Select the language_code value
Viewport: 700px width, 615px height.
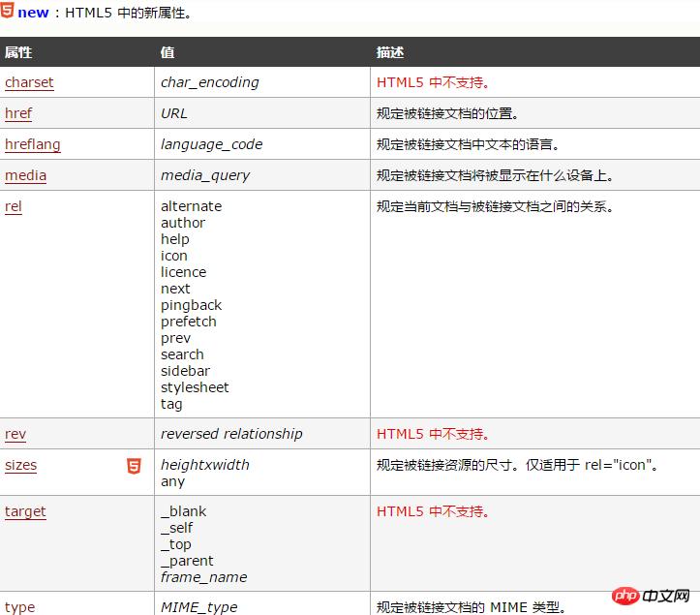point(212,144)
